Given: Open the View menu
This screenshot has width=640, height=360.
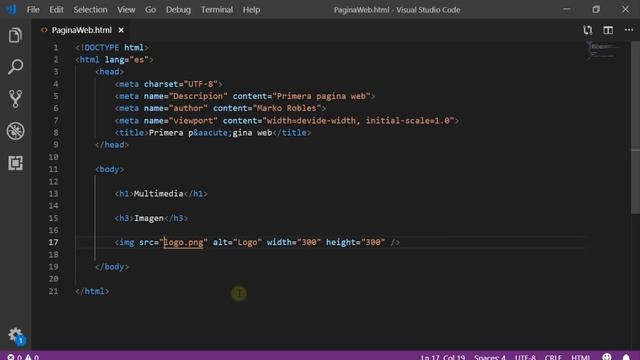Looking at the screenshot, I should coord(126,9).
